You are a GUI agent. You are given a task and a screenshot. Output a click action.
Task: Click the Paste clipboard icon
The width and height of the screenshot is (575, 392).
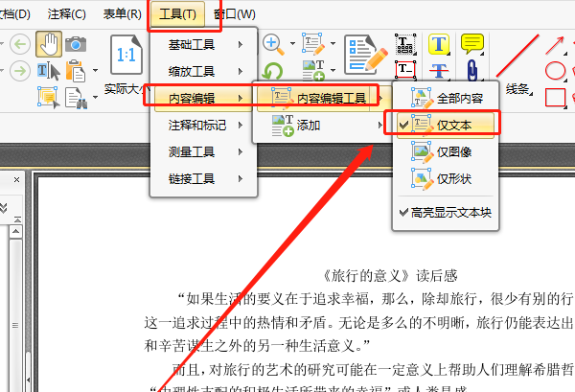pyautogui.click(x=76, y=71)
